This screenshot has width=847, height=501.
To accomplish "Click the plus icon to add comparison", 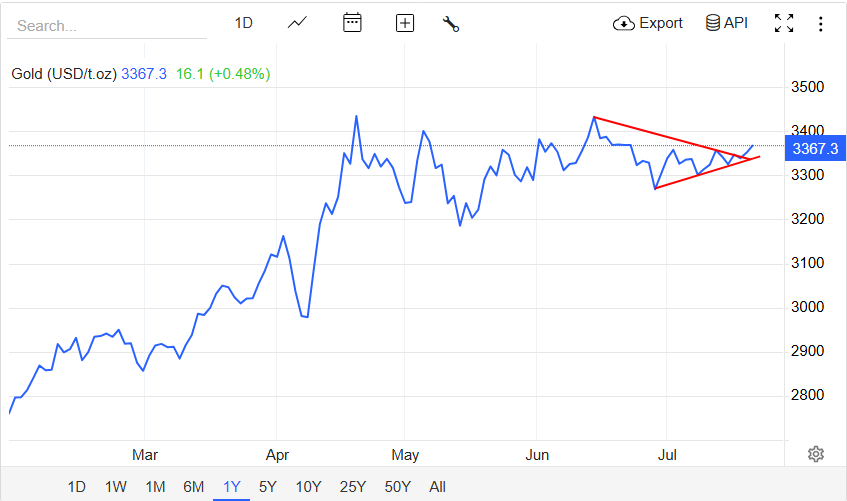I will pyautogui.click(x=405, y=23).
